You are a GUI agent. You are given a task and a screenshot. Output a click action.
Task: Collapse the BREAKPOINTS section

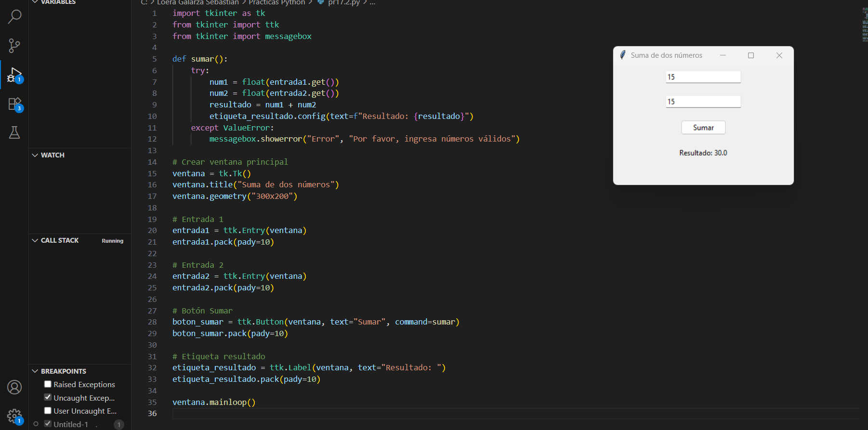(x=35, y=371)
